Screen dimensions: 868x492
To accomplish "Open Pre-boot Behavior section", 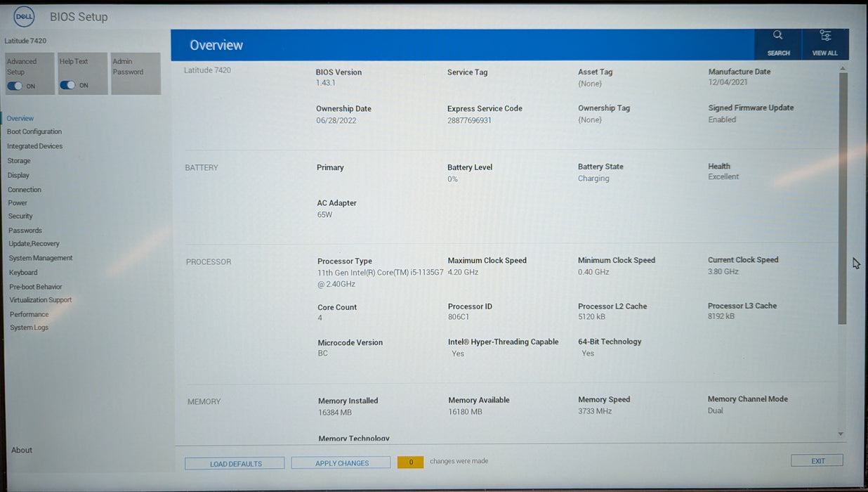I will 36,287.
